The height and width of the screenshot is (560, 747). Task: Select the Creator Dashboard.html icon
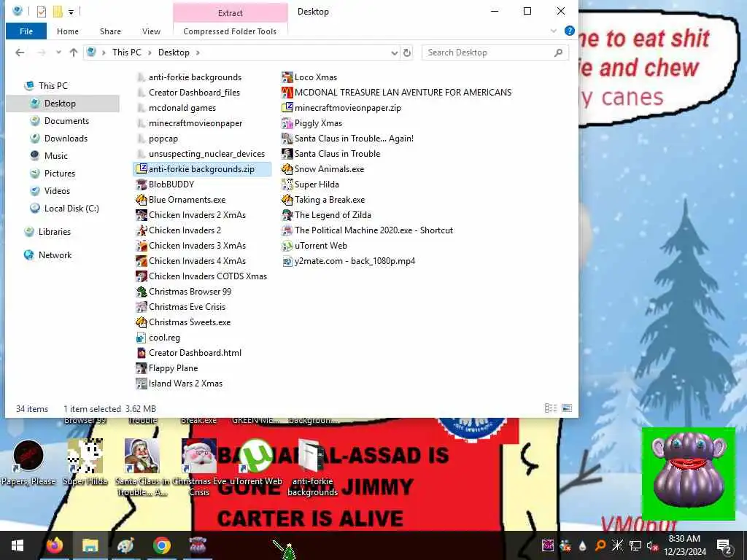point(141,353)
